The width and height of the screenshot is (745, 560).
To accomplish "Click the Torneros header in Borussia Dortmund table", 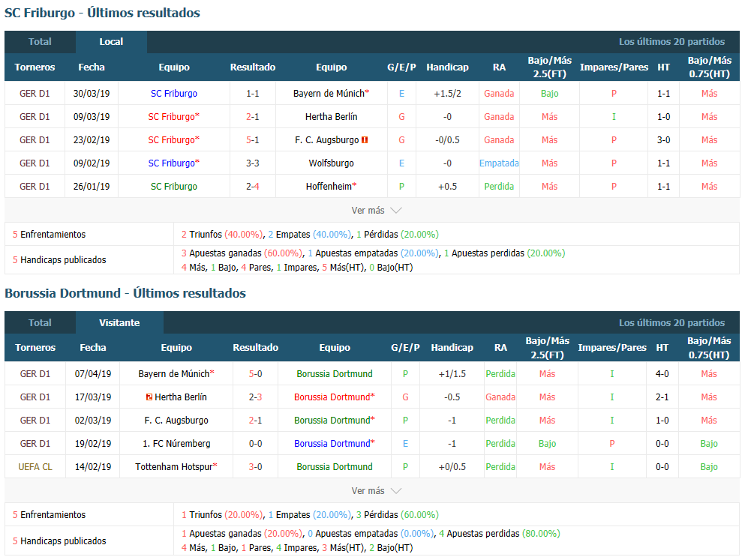I will 35,348.
